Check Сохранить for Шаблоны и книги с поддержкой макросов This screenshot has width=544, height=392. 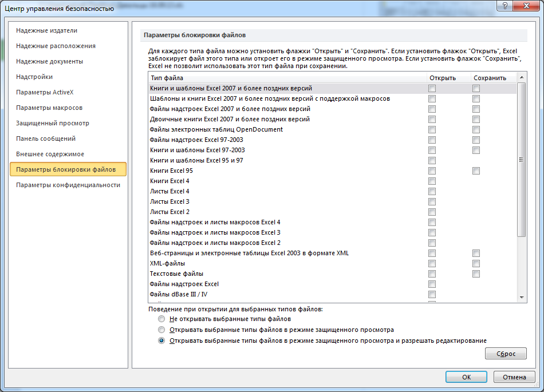point(476,99)
